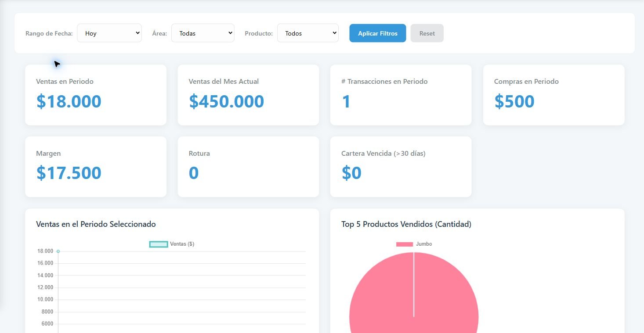Click the 'Top 5 Productos Vendidos (Cantidad)' heading
Screen dimensions: 644x333
pyautogui.click(x=406, y=224)
